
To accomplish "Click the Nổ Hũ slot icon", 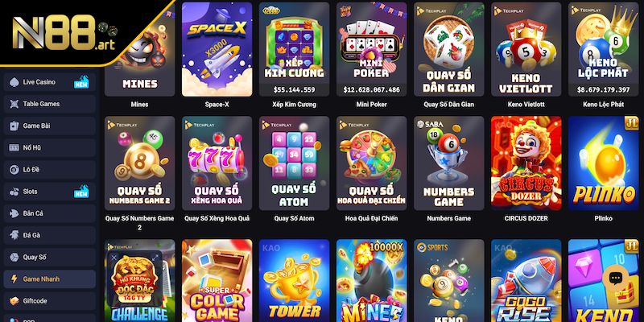I will pyautogui.click(x=14, y=147).
